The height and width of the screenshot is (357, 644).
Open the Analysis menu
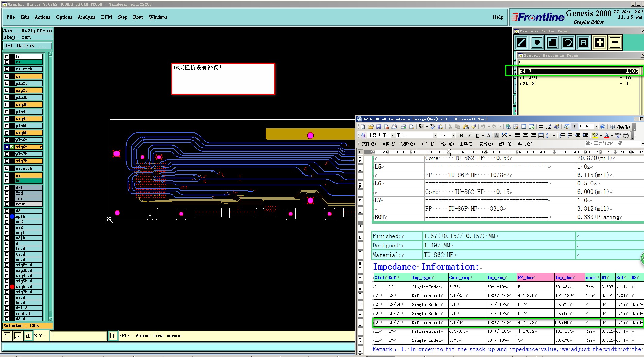tap(86, 17)
